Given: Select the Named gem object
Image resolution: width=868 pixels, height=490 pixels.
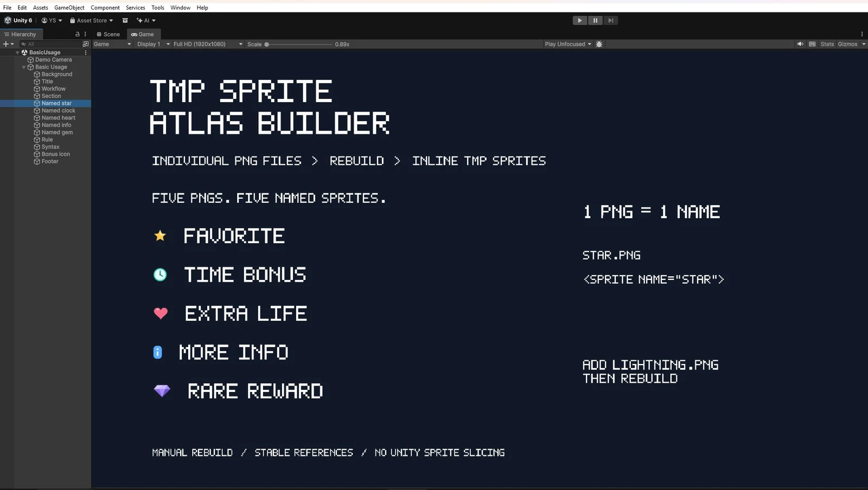Looking at the screenshot, I should click(57, 132).
